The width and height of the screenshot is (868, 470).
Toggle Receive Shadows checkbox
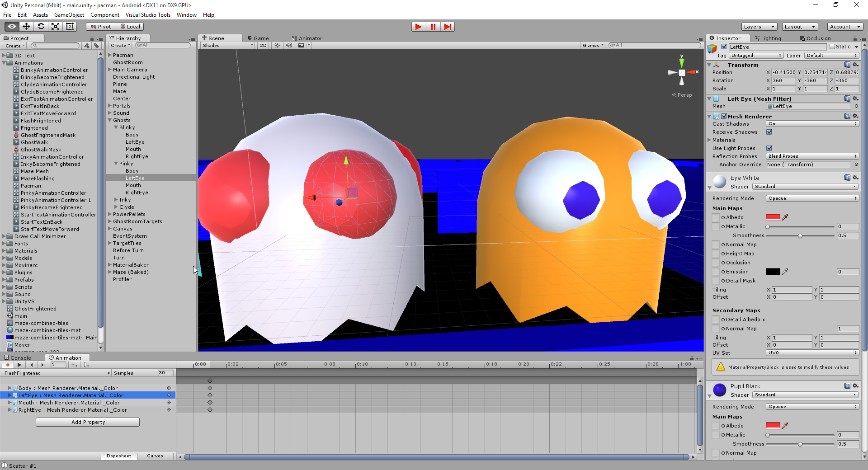tap(769, 132)
